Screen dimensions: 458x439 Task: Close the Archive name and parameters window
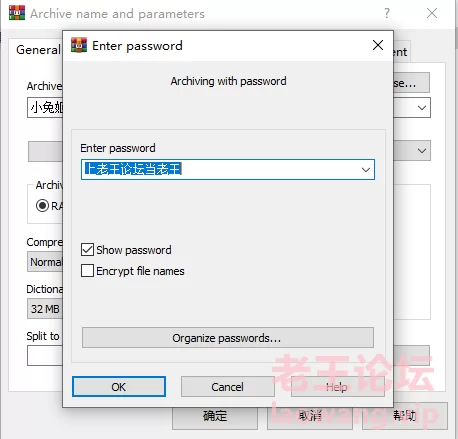(432, 13)
